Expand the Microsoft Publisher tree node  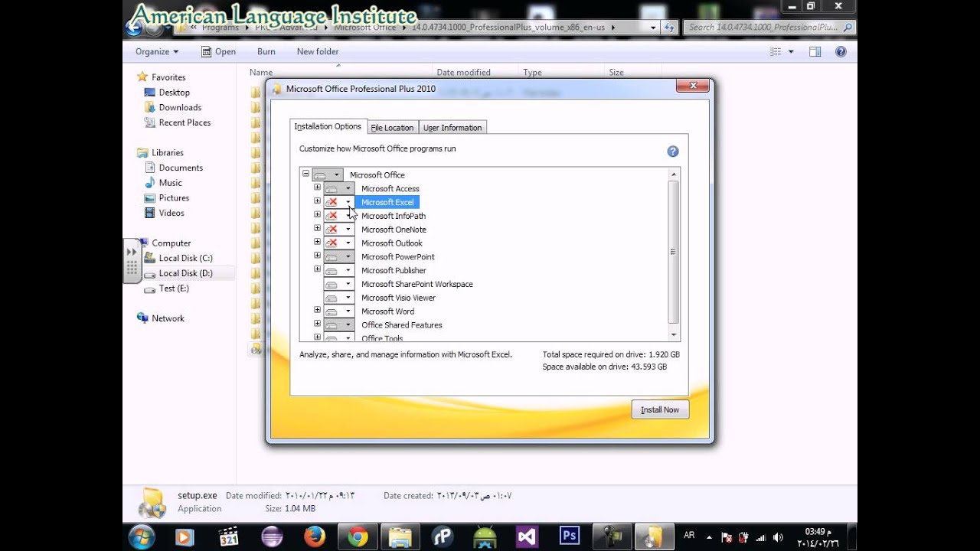[x=317, y=269]
